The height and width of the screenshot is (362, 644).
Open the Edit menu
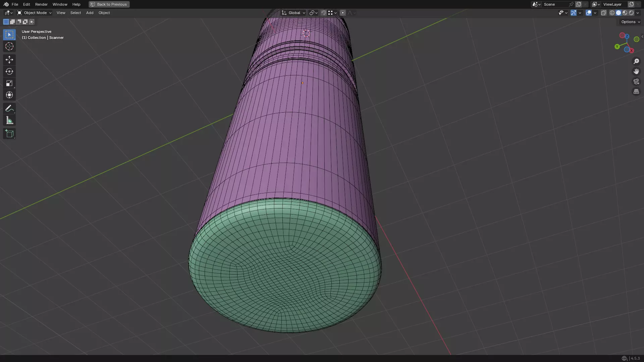pos(26,4)
